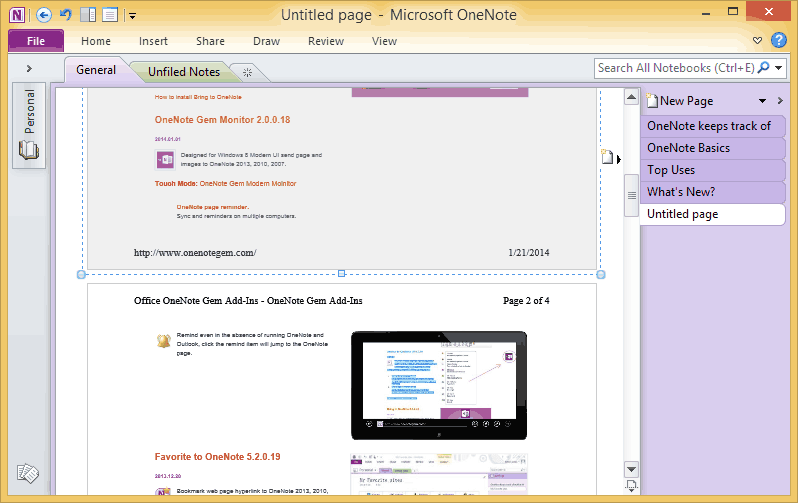This screenshot has height=503, width=798.
Task: Click the OneNote Gem Monitor 2.0.0.18 heading
Action: point(222,120)
